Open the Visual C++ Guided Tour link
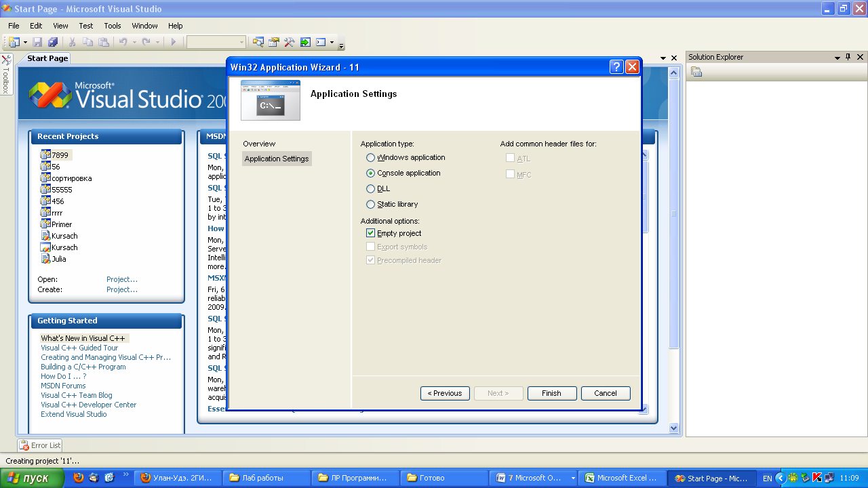The width and height of the screenshot is (868, 488). coord(79,348)
